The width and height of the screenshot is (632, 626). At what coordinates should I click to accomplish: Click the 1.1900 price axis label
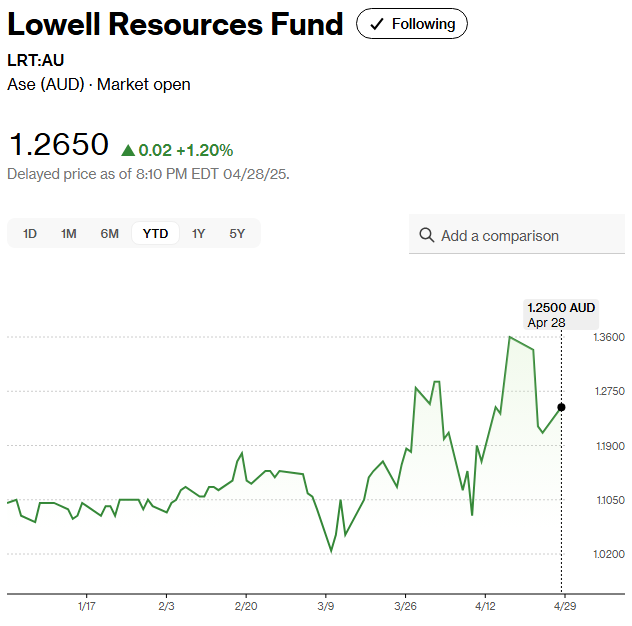tap(610, 446)
